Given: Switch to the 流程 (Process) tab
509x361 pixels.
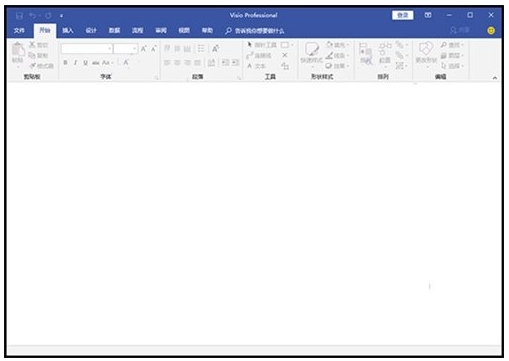Looking at the screenshot, I should click(x=137, y=31).
